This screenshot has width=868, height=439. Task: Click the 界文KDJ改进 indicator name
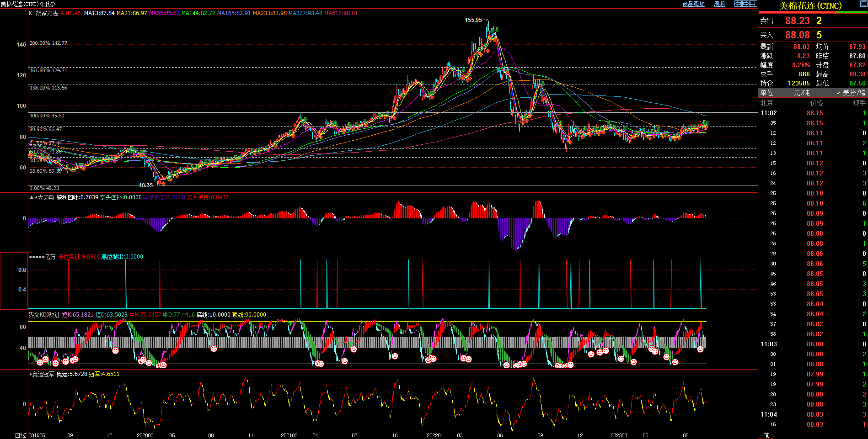[44, 315]
